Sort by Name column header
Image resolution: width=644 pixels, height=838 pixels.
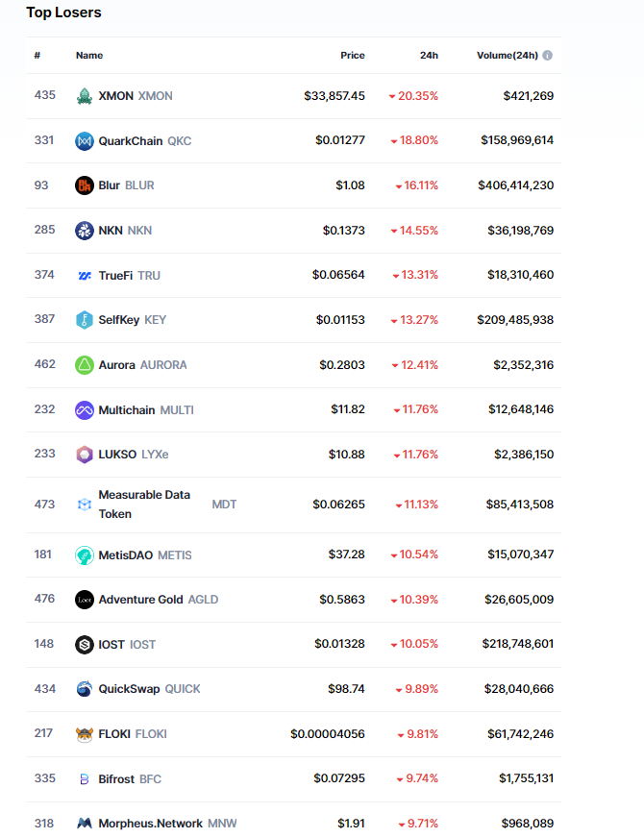click(x=89, y=56)
